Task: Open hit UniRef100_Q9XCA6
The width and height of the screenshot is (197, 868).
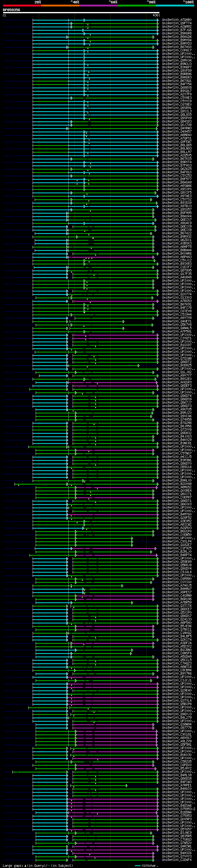Action: click(176, 416)
